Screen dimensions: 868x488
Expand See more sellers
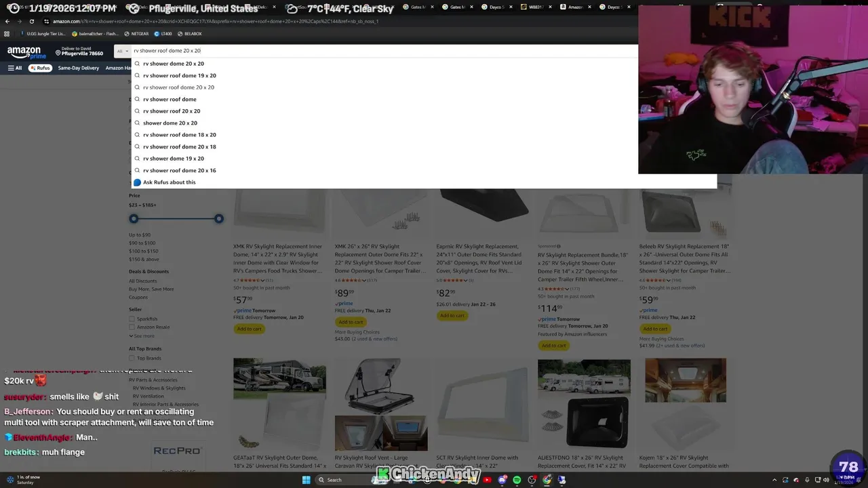(142, 336)
